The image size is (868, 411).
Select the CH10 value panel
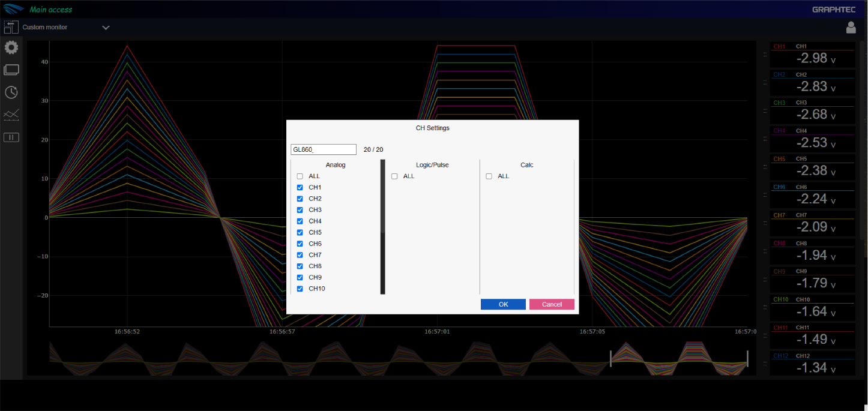click(813, 308)
